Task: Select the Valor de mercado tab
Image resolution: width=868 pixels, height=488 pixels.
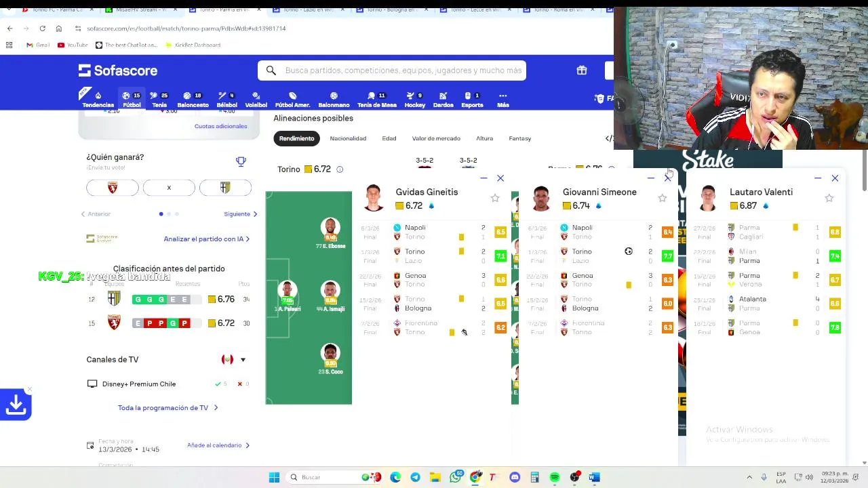Action: [436, 138]
